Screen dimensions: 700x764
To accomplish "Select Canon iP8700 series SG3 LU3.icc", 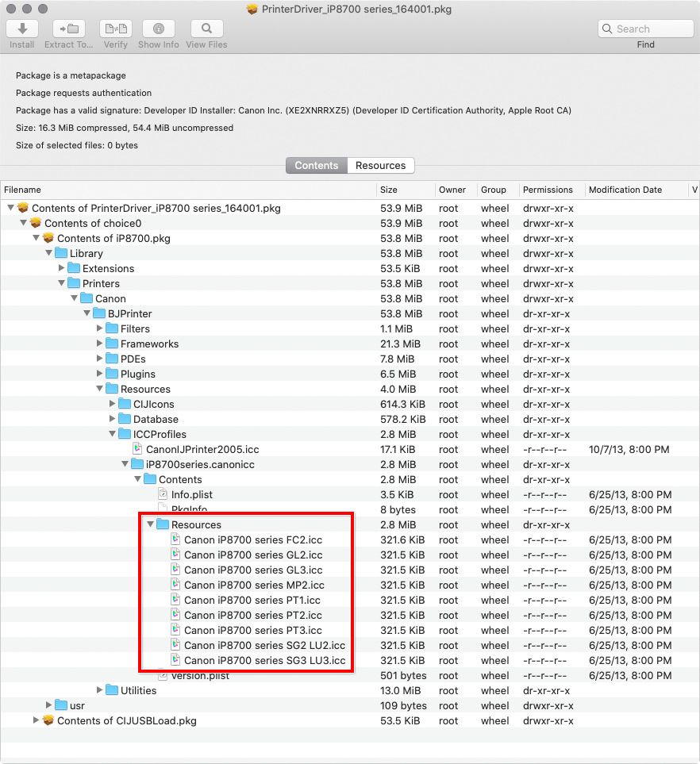I will click(x=265, y=661).
